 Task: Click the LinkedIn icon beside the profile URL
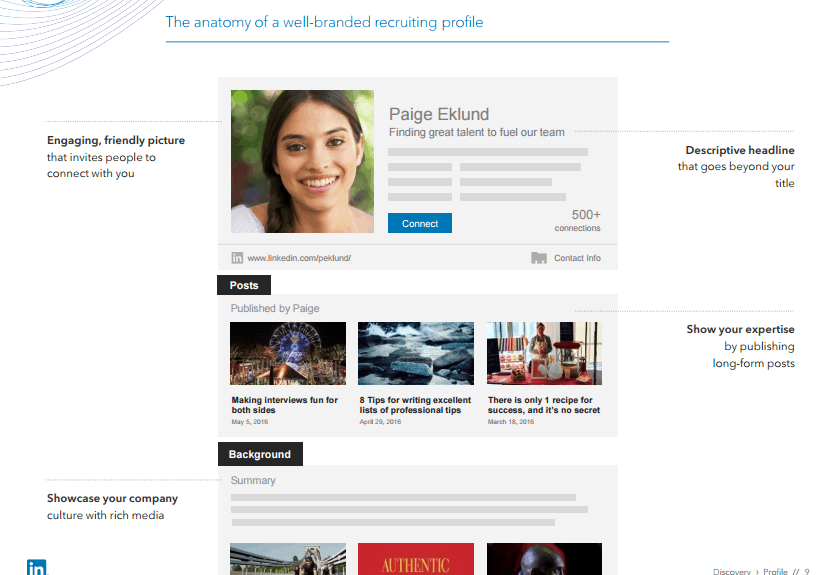[237, 258]
